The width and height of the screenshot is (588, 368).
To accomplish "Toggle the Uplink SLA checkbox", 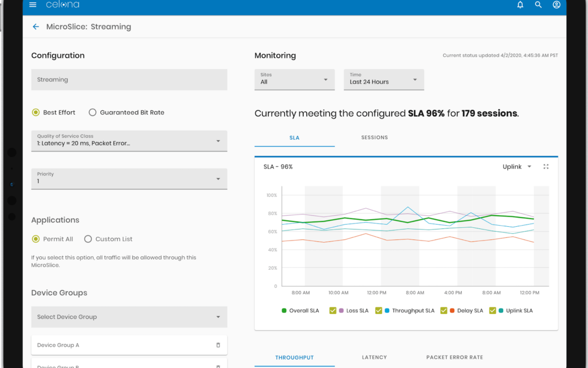I will point(492,311).
